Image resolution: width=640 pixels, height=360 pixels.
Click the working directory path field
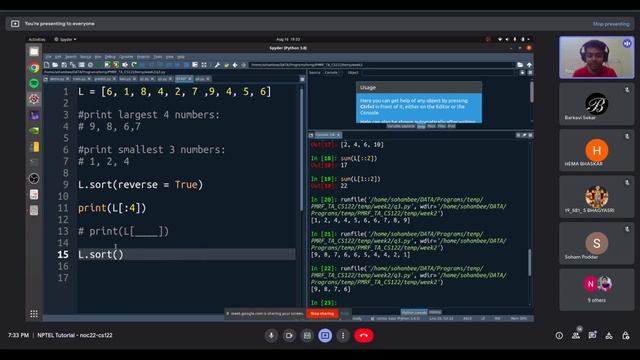point(381,65)
